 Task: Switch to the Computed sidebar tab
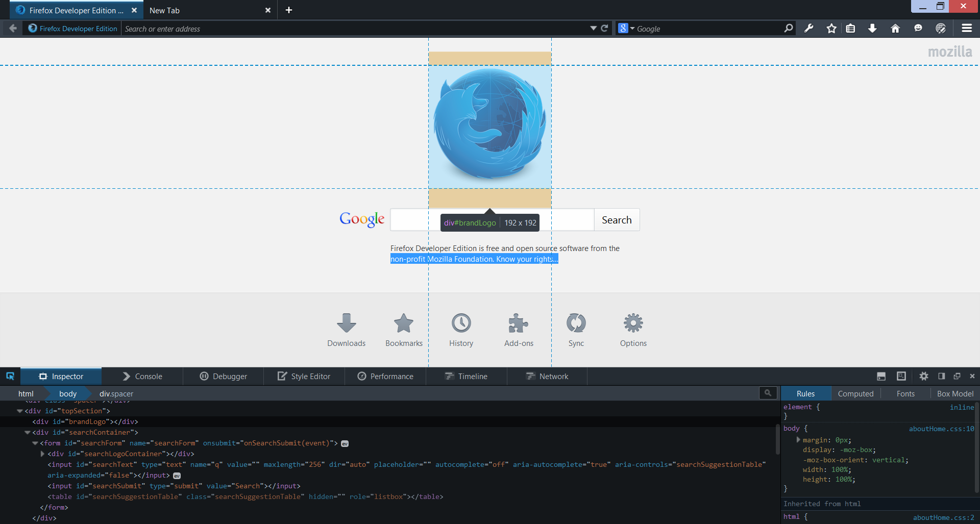[855, 394]
